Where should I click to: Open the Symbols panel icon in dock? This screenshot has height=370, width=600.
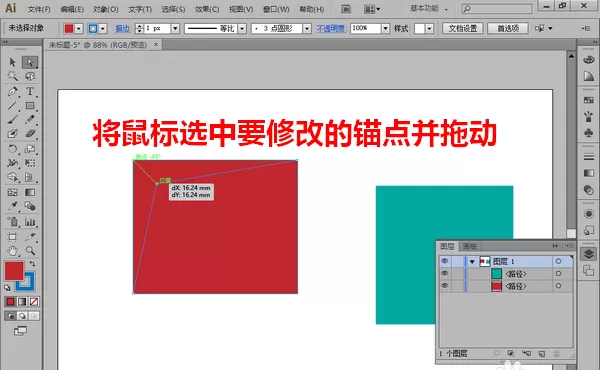[x=589, y=132]
